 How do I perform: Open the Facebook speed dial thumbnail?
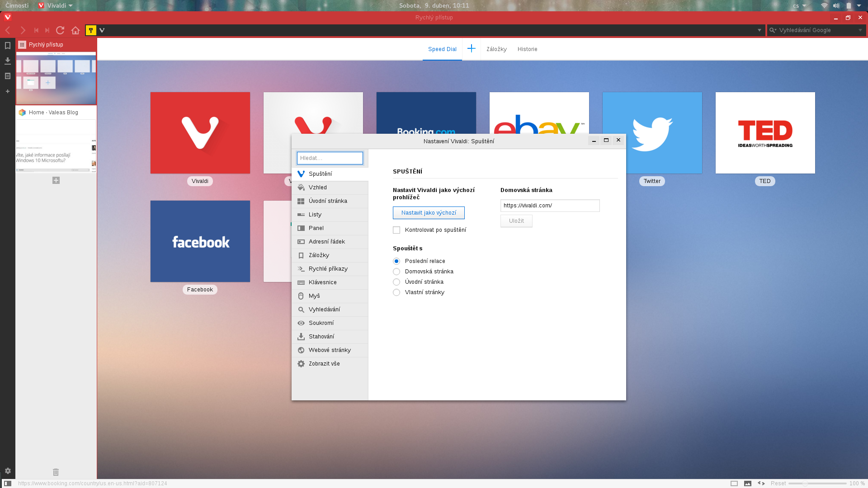coord(200,241)
